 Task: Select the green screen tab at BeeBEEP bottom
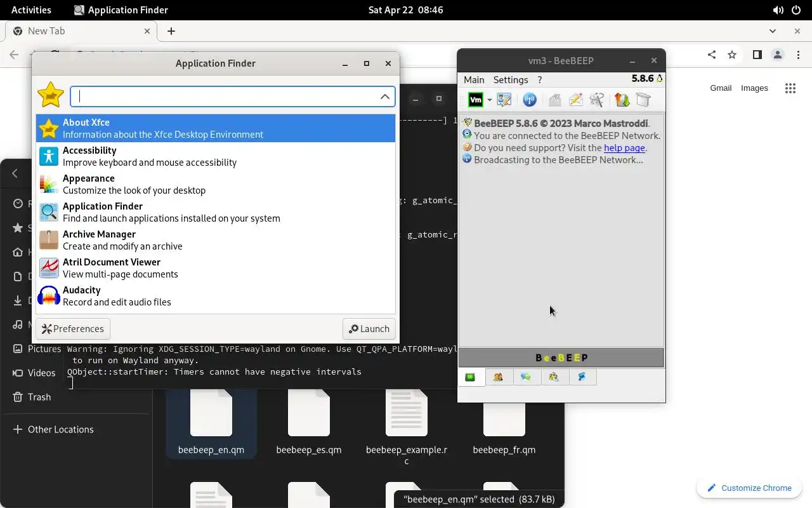point(471,377)
